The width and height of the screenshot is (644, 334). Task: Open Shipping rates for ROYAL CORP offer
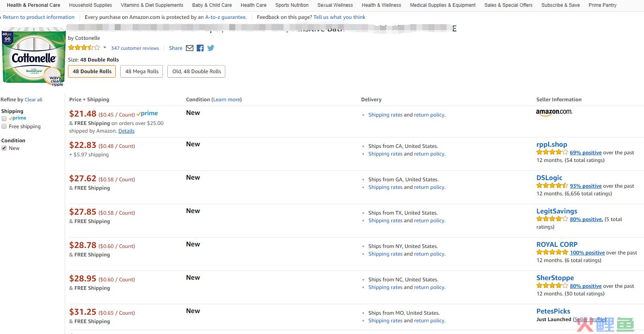(385, 254)
